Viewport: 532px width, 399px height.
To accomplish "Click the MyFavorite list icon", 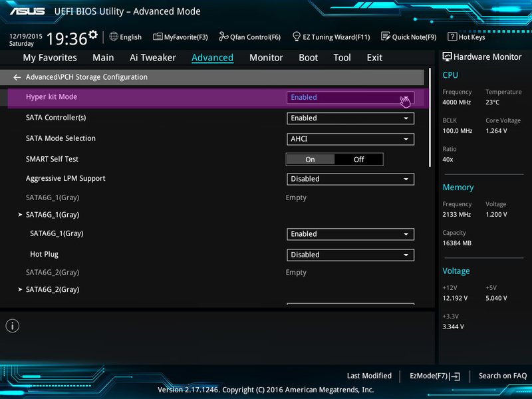I will point(158,37).
